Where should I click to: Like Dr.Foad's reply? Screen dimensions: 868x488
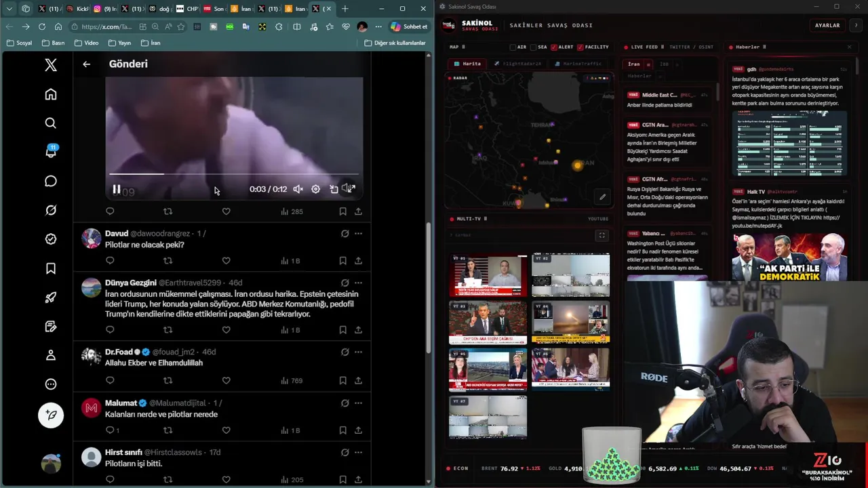226,381
